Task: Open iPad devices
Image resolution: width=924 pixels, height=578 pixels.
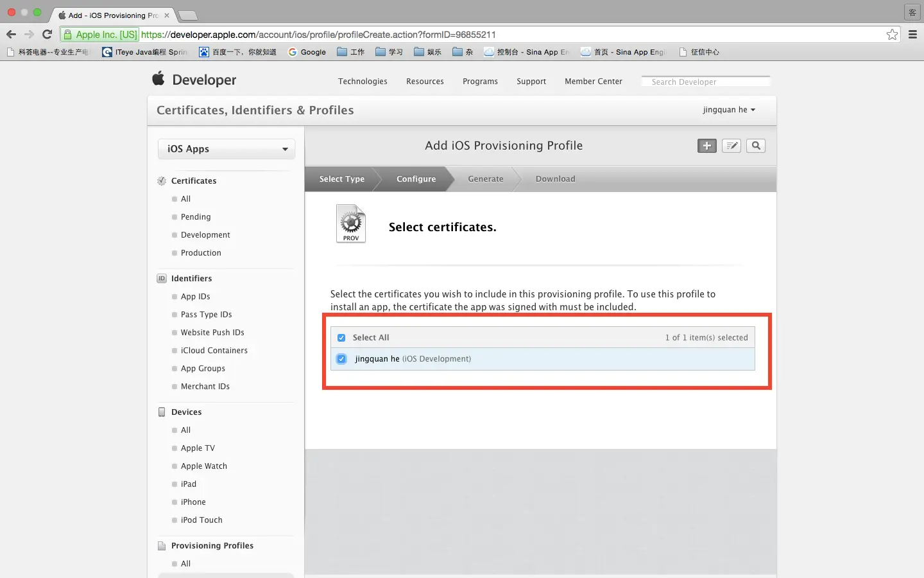Action: [x=189, y=484]
